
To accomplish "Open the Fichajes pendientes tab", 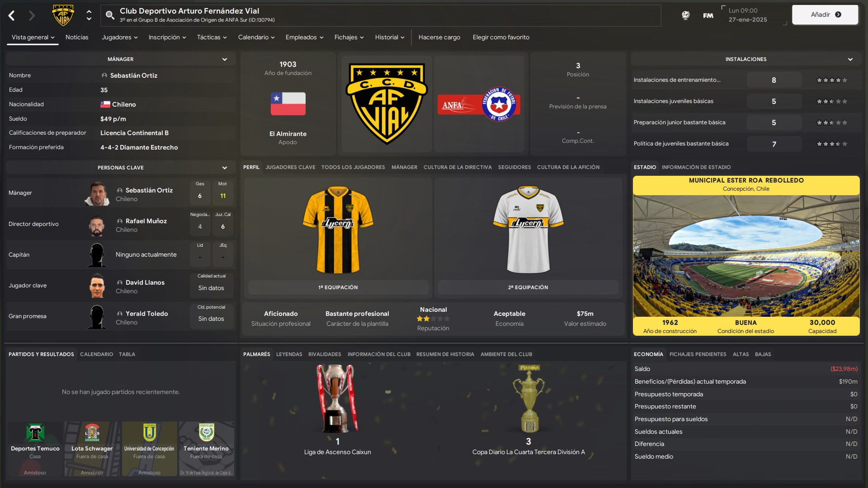I will point(698,354).
